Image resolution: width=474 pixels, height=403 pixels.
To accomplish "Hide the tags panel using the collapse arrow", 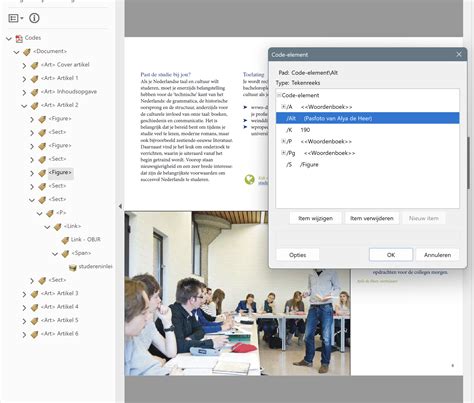I will point(120,206).
